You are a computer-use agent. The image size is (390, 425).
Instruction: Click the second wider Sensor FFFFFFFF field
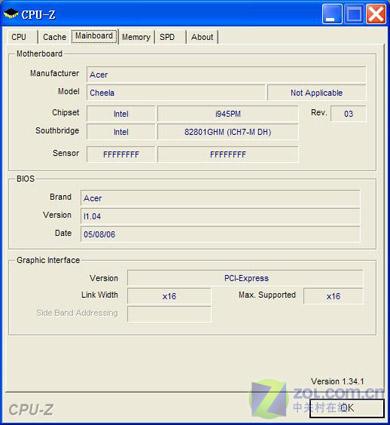[228, 154]
